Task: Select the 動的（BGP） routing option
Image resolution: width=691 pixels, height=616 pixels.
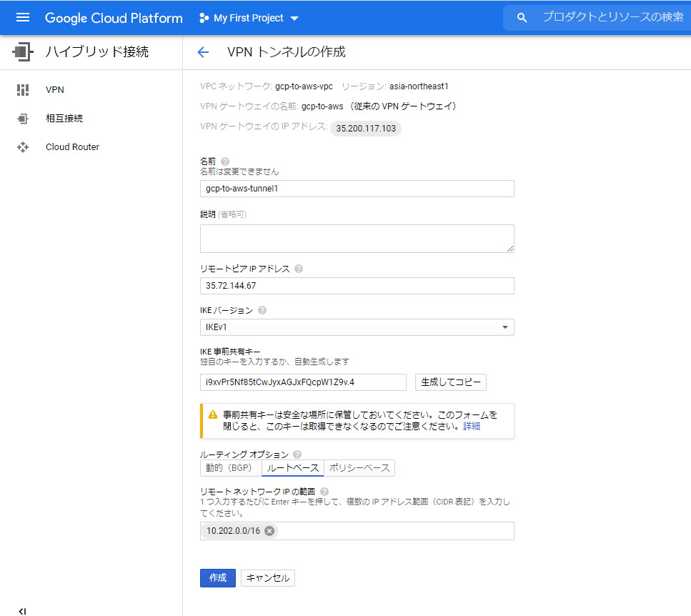Action: click(x=231, y=468)
